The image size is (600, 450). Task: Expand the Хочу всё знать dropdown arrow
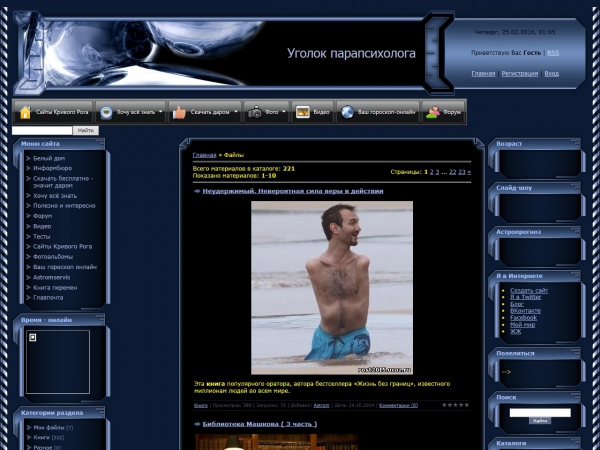coord(160,112)
